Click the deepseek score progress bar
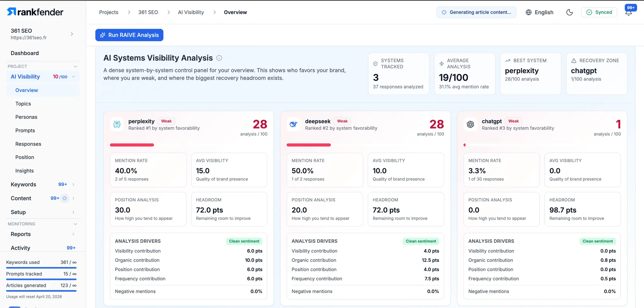The width and height of the screenshot is (644, 308). click(x=365, y=145)
